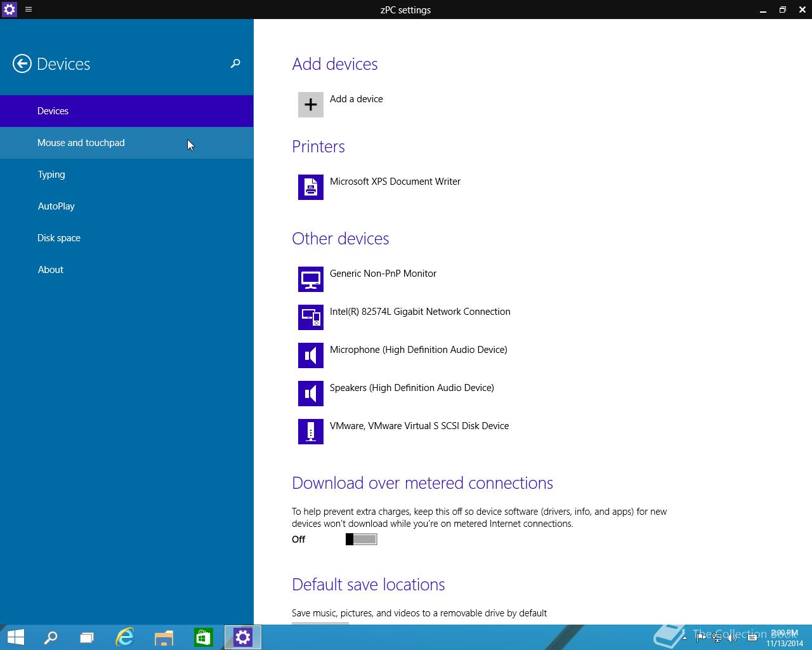Select the Microphone device speaker icon
The height and width of the screenshot is (650, 812).
pos(311,355)
